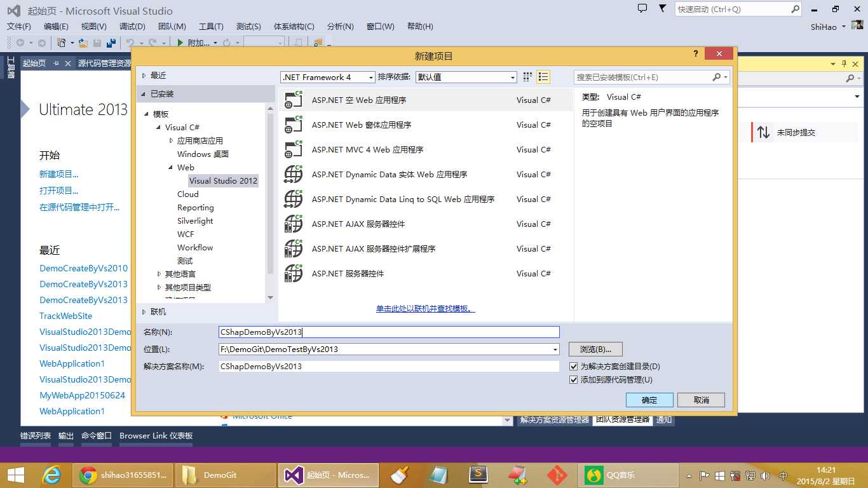Click the ShiHao account avatar picture
Viewport: 868px width, 488px height.
(x=857, y=26)
